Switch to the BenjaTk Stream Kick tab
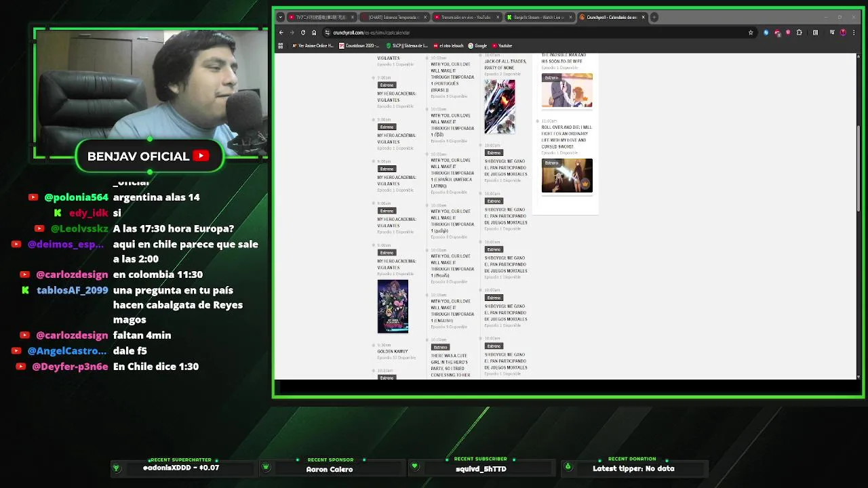This screenshot has width=868, height=488. pyautogui.click(x=539, y=17)
